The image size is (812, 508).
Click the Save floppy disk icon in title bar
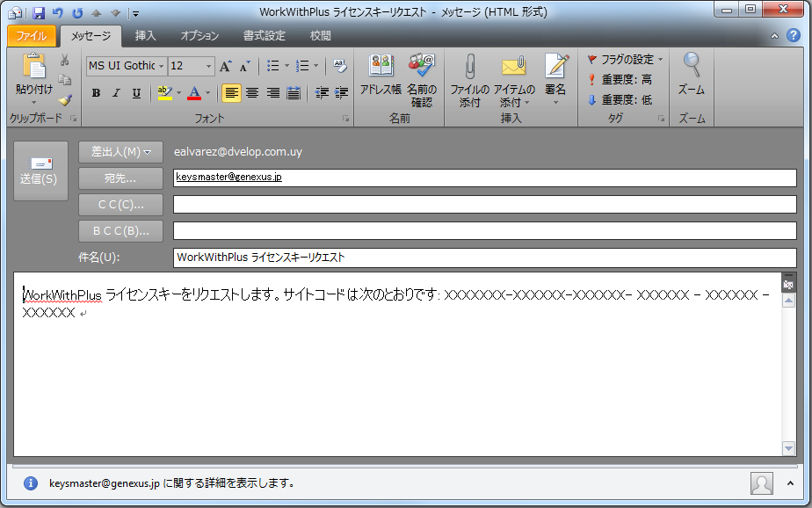[38, 12]
